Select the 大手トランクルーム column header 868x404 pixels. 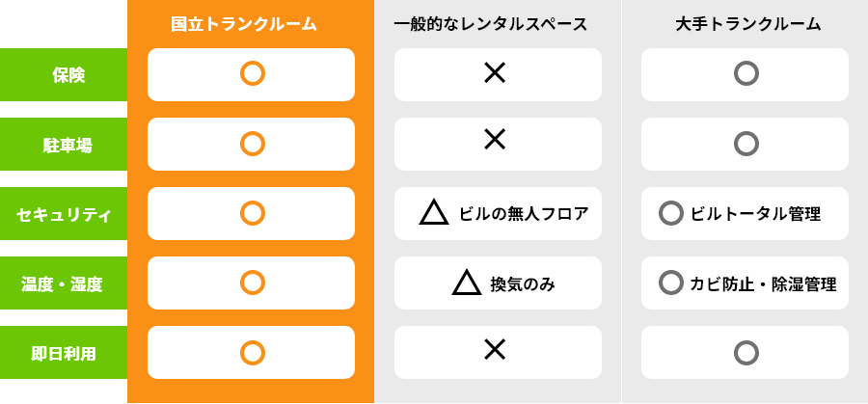coord(747,24)
